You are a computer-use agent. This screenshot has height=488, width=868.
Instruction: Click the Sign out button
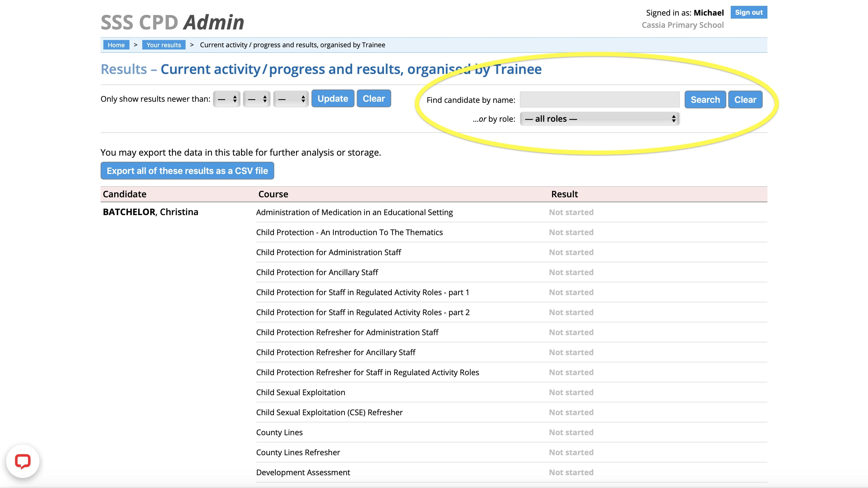point(748,13)
